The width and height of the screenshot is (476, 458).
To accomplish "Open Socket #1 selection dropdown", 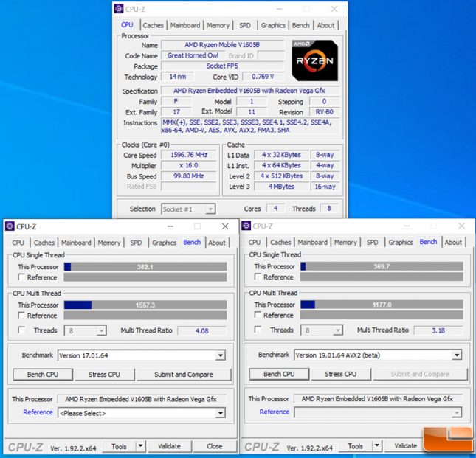I will coord(188,209).
